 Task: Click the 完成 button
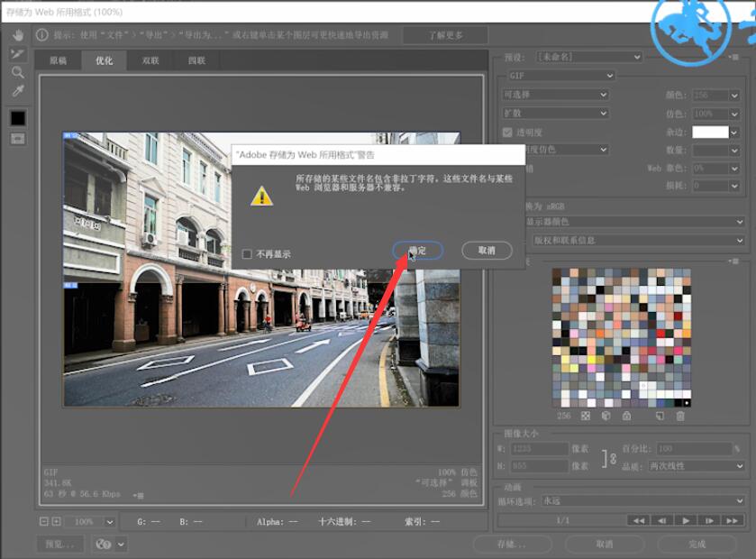tap(697, 544)
